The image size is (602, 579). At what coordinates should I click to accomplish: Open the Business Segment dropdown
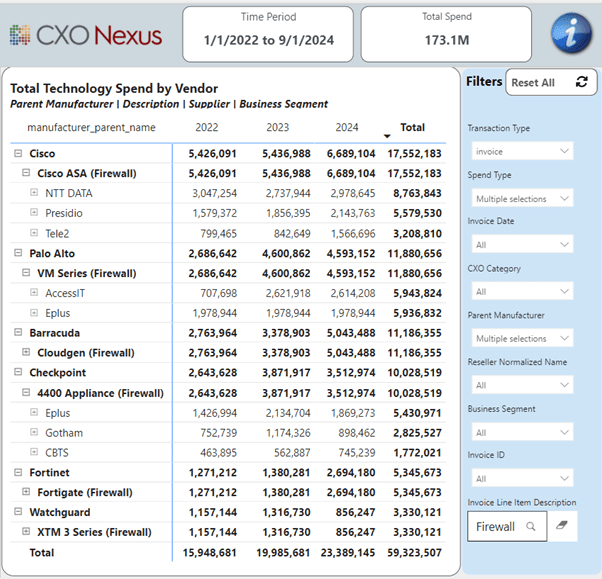tap(521, 431)
